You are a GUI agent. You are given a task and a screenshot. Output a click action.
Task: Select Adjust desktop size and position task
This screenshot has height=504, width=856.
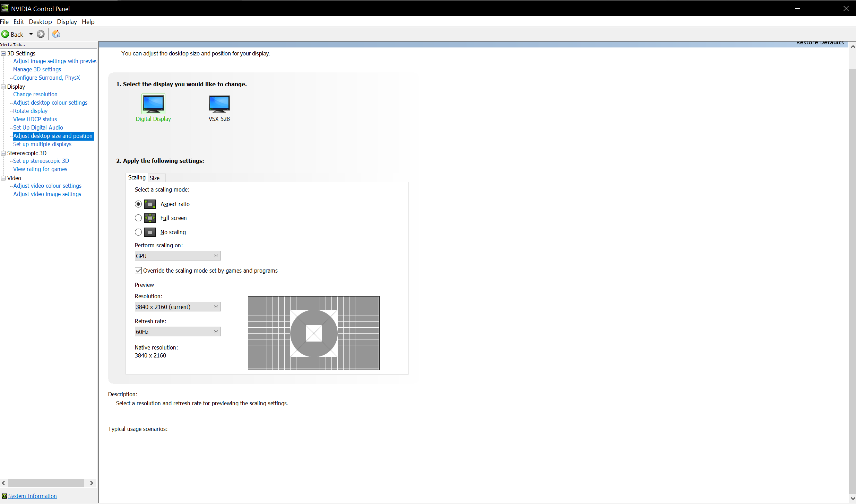click(x=53, y=136)
